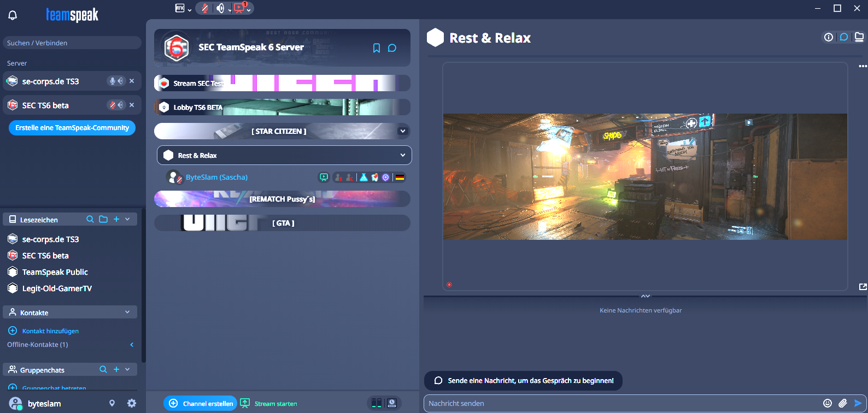Screen dimensions: 868x413
Task: Bookmark the SEC TeamSpeak 6 Server
Action: (x=377, y=48)
